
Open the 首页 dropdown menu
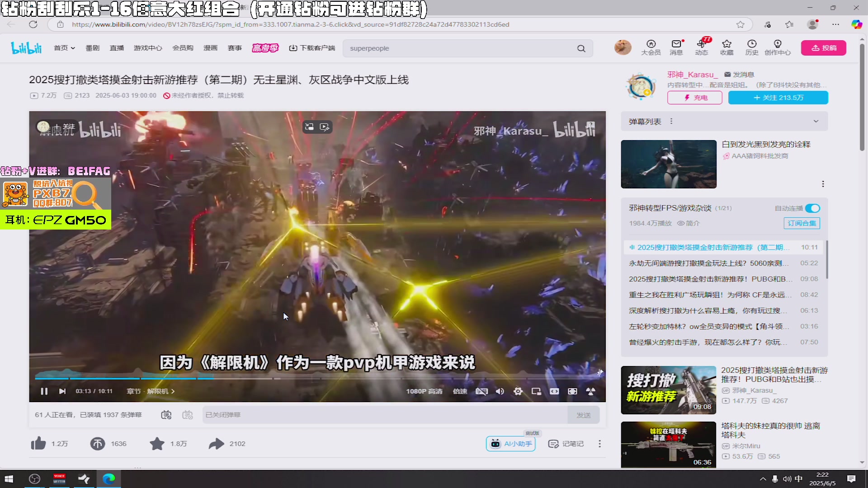[64, 48]
